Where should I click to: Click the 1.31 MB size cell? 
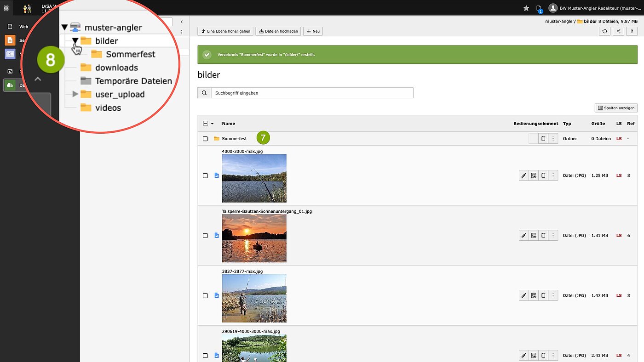(600, 236)
